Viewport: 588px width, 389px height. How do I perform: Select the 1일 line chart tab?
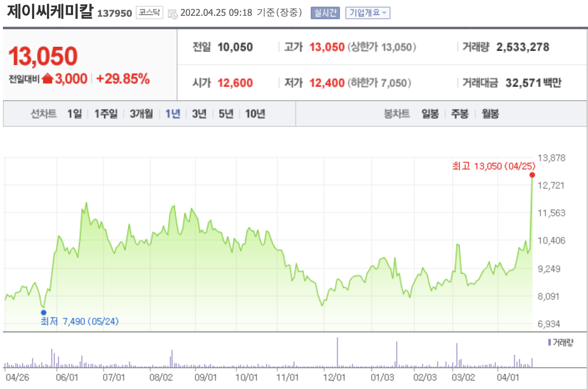coord(75,114)
